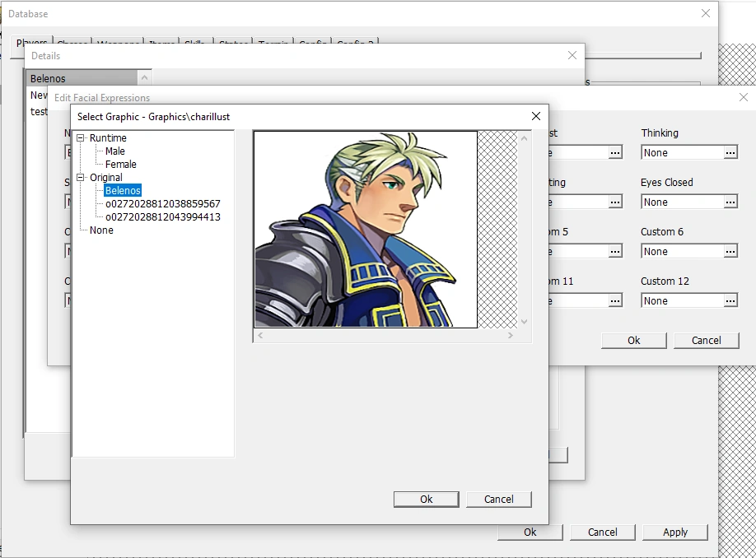Open browse button left of Custom 12 field

click(614, 301)
